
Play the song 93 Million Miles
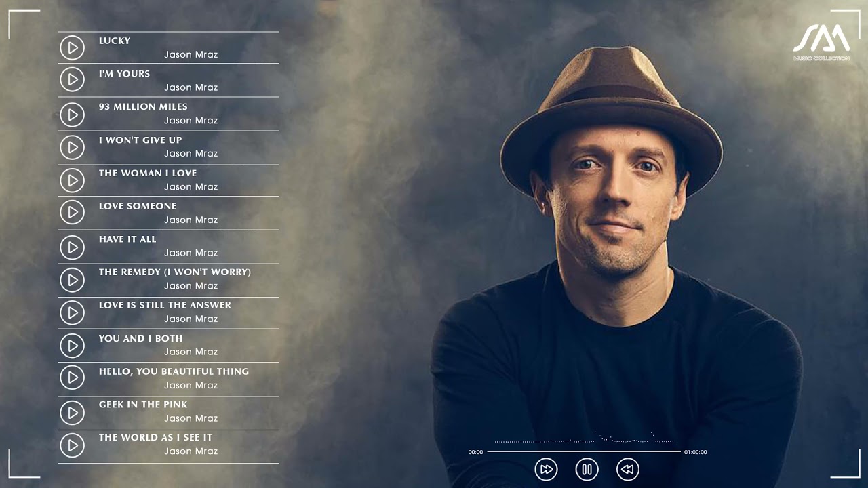tap(72, 115)
